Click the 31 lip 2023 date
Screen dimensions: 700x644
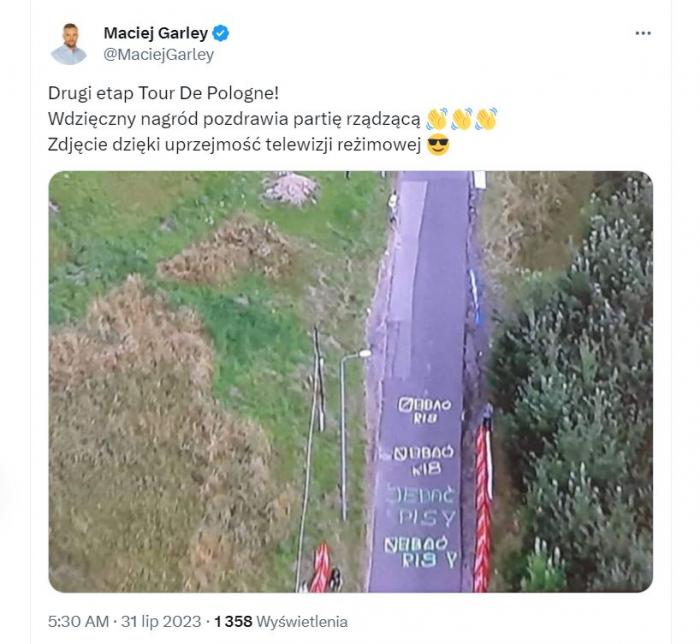point(161,622)
